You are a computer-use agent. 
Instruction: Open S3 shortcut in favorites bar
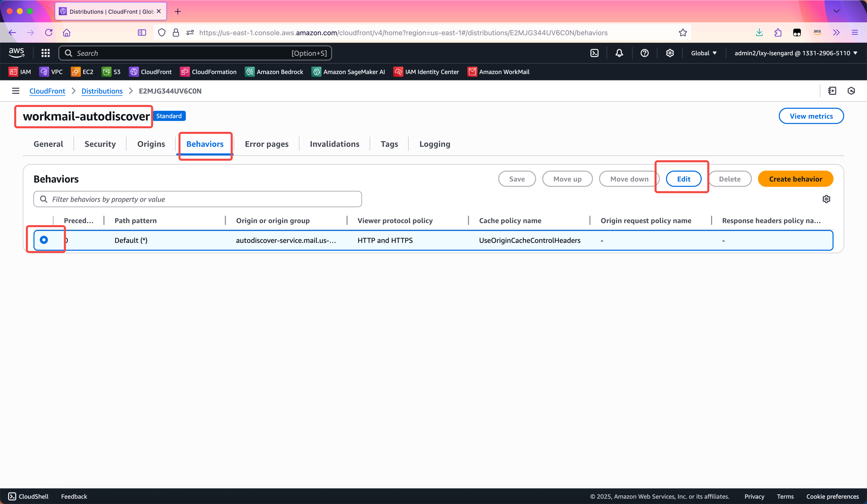(x=111, y=71)
